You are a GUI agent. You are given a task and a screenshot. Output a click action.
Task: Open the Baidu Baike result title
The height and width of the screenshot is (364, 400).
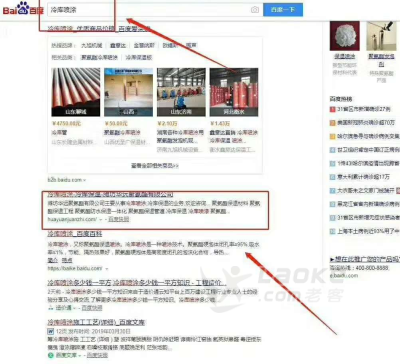[75, 234]
